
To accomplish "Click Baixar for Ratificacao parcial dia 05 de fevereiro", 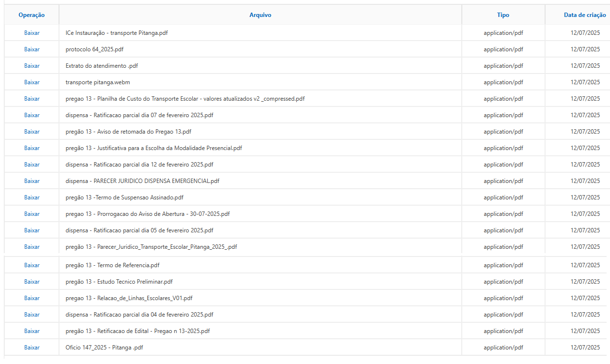I will [x=32, y=230].
